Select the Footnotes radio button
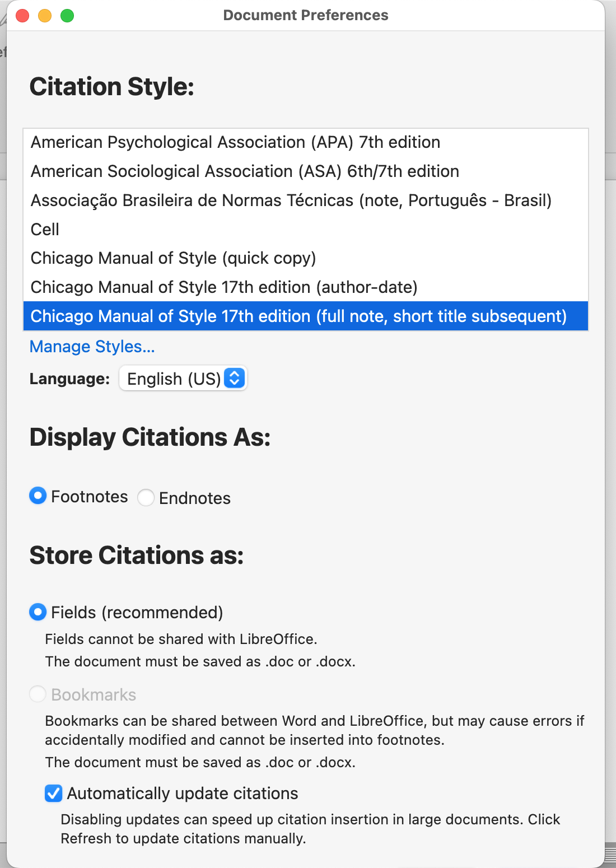Screen dimensions: 616x868 coord(38,496)
